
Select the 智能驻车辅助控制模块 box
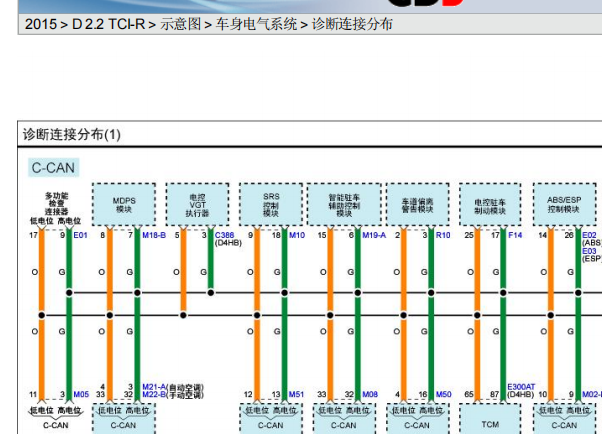344,205
